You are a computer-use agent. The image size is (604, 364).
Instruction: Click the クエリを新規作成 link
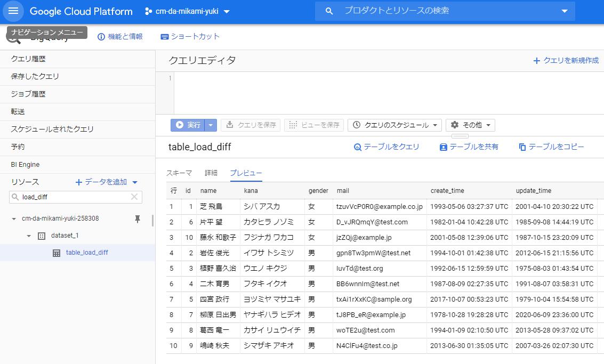coord(567,61)
